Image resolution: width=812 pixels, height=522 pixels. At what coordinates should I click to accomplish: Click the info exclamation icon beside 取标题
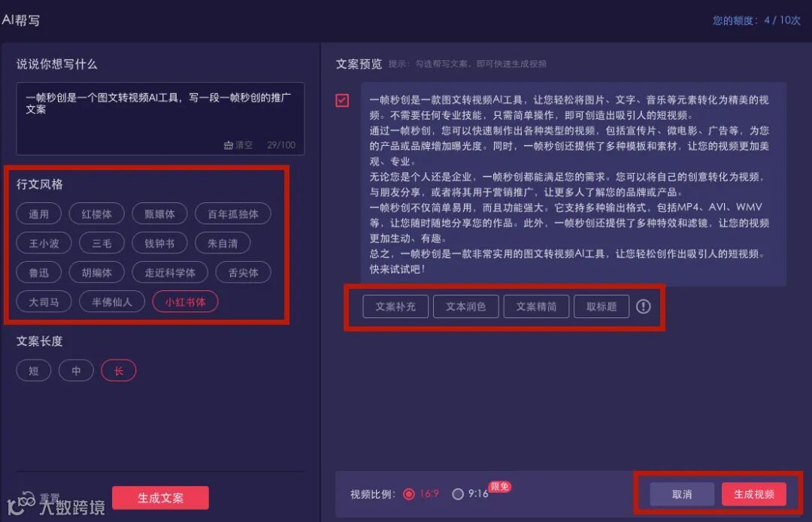point(643,307)
